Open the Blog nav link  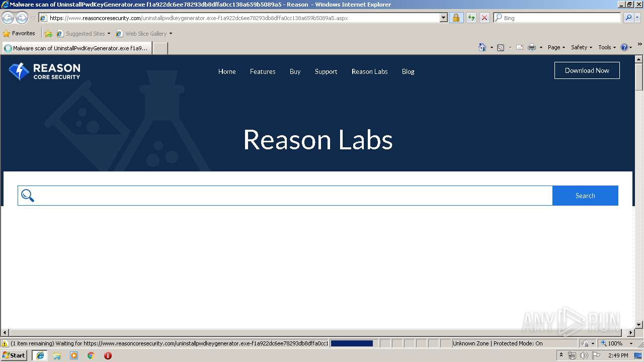(x=408, y=71)
